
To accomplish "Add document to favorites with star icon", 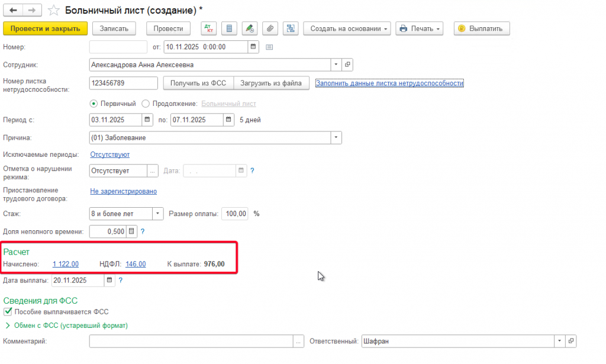I will coord(54,11).
